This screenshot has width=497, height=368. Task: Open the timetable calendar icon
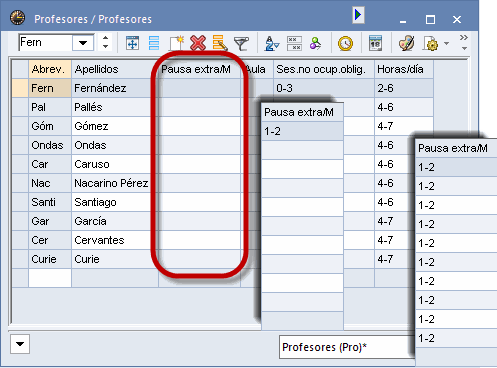375,43
